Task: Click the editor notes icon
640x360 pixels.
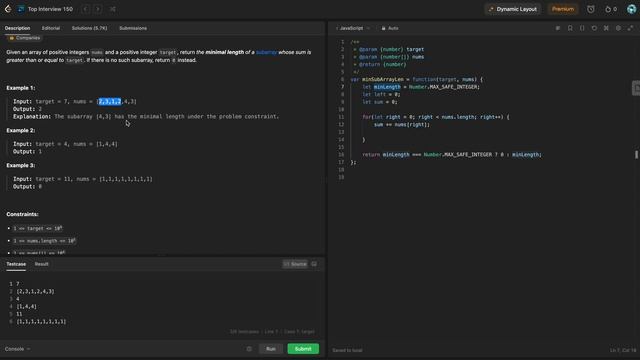Action: (x=558, y=28)
